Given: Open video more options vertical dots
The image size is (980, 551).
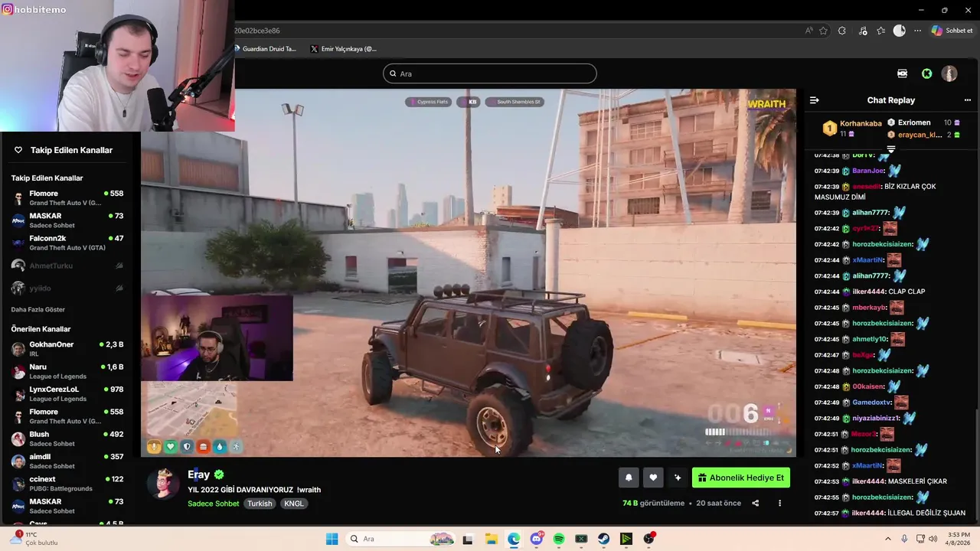Looking at the screenshot, I should pyautogui.click(x=779, y=503).
